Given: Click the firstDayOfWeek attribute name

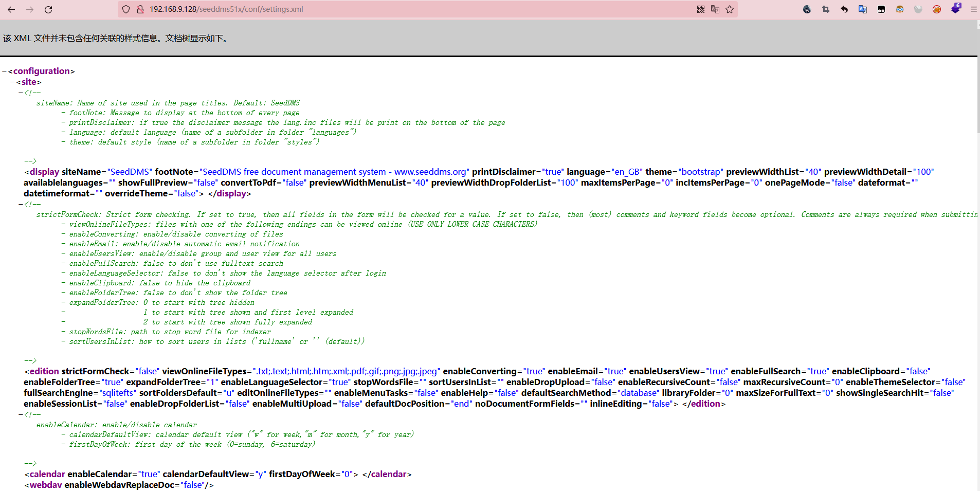Looking at the screenshot, I should click(x=302, y=474).
